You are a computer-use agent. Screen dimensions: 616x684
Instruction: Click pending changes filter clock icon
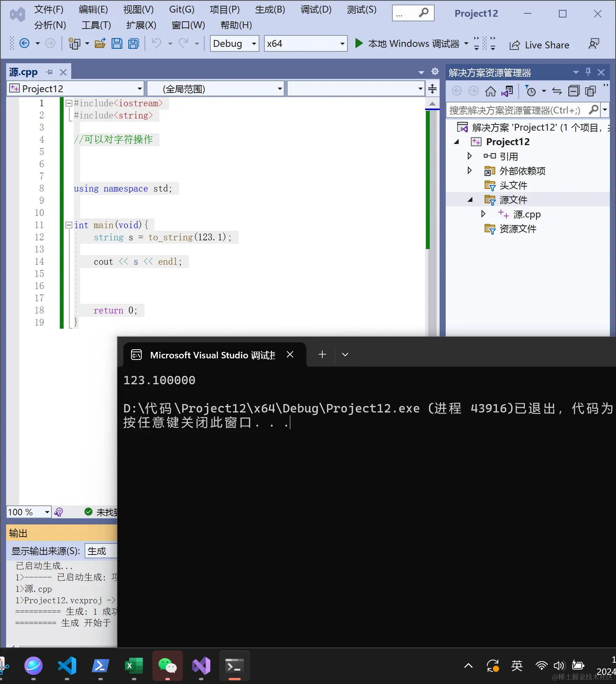coord(530,91)
